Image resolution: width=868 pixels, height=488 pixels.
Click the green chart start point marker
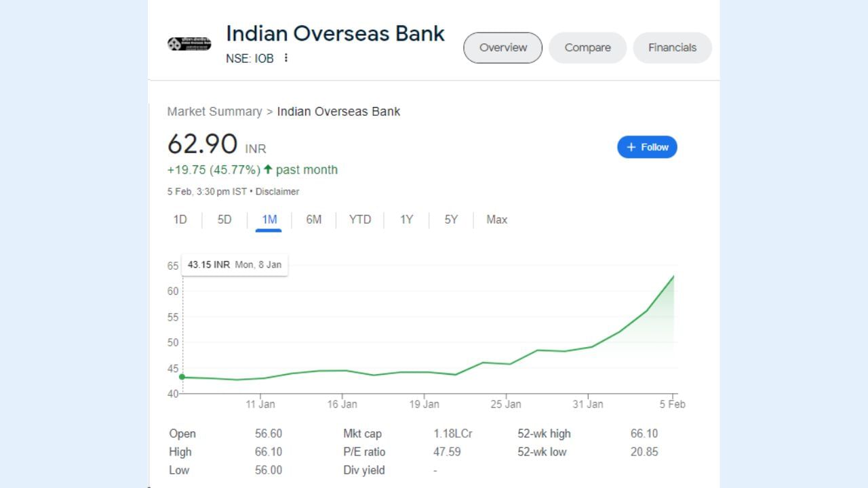(x=182, y=377)
